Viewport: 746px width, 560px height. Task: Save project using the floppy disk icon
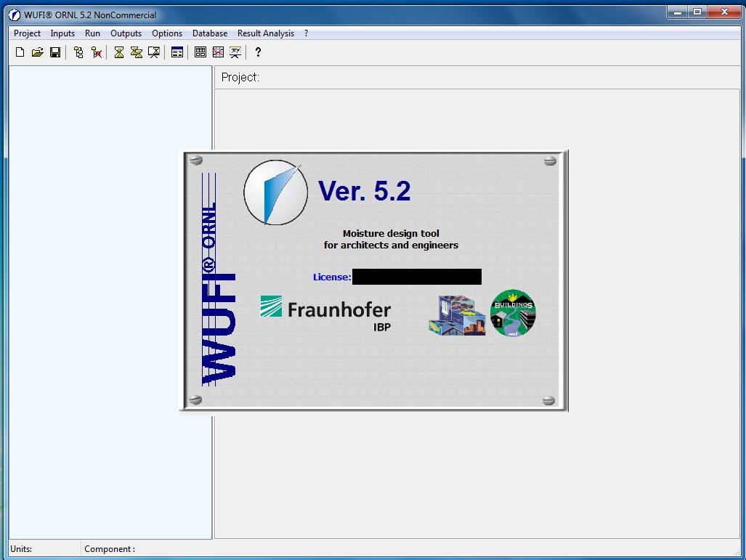pos(55,52)
